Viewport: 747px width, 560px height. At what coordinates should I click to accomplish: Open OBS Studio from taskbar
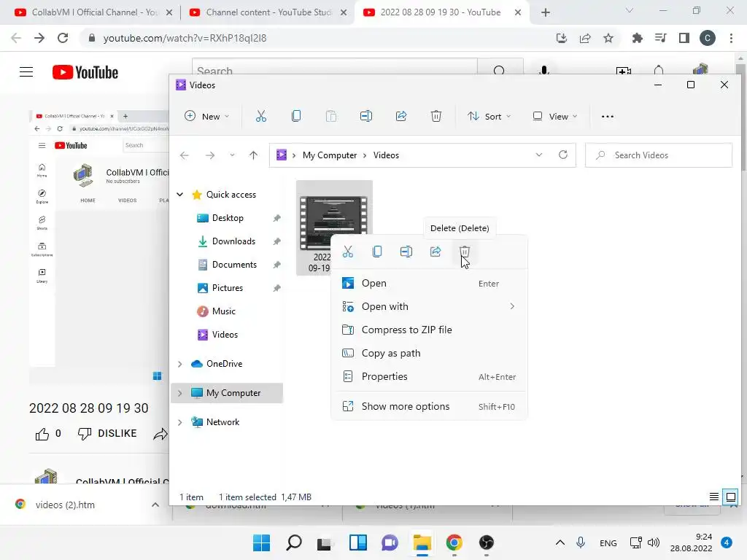pyautogui.click(x=486, y=542)
